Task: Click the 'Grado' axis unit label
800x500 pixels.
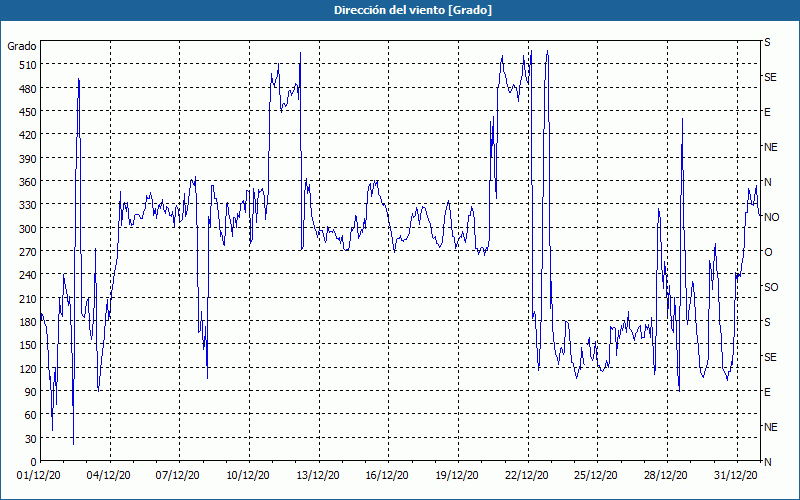Action: pyautogui.click(x=22, y=46)
